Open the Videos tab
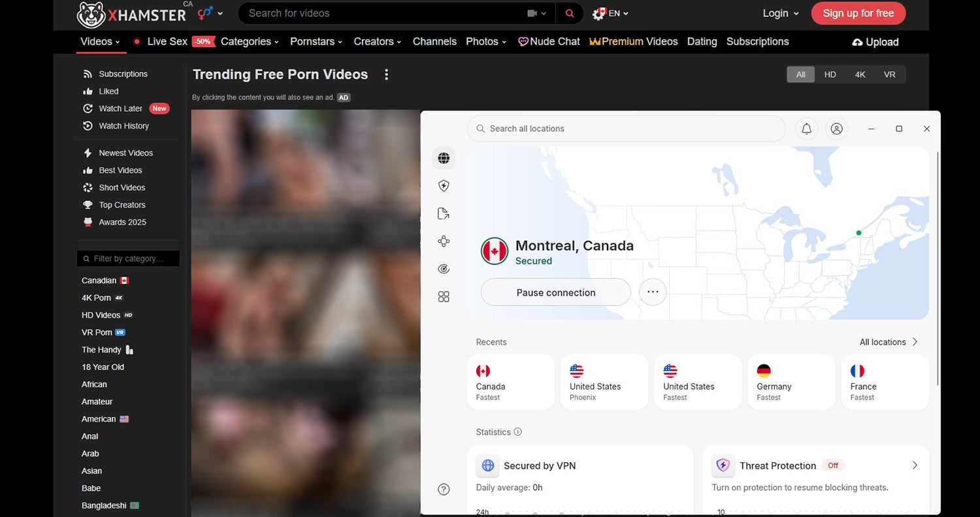 [x=100, y=41]
